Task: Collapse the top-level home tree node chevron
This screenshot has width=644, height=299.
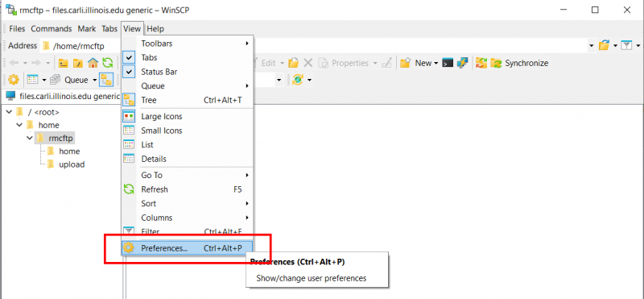Action: click(x=19, y=125)
